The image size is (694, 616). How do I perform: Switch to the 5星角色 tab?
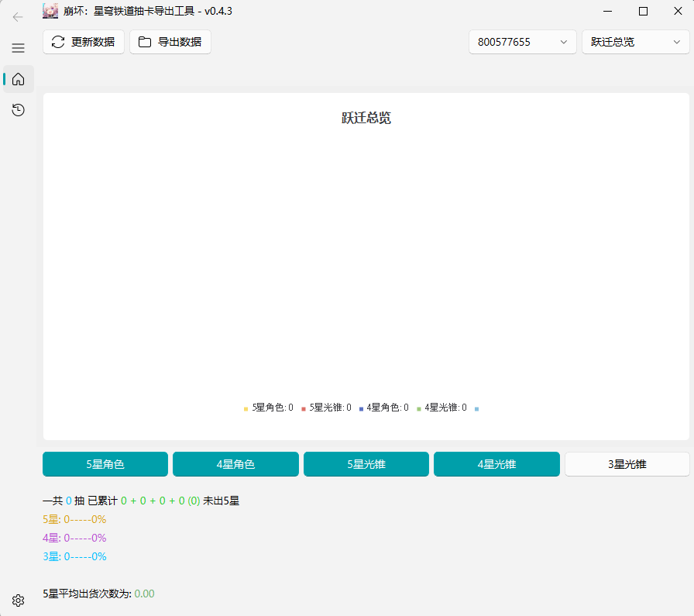(x=105, y=463)
